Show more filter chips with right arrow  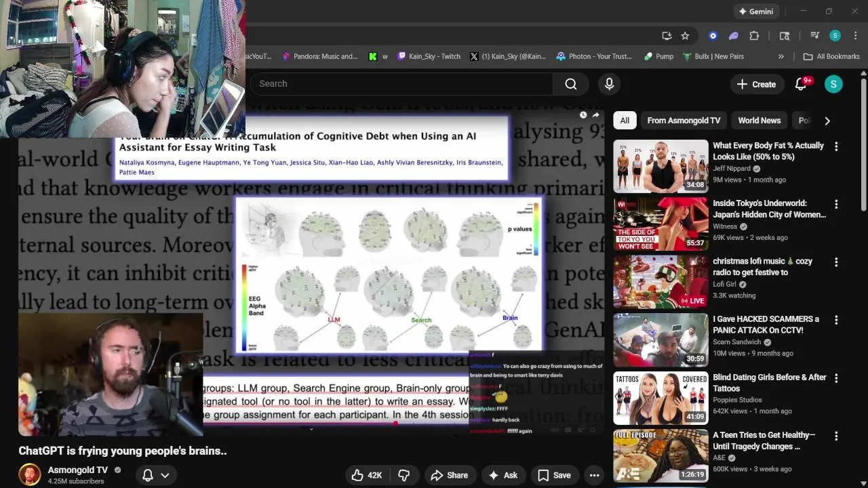click(x=827, y=121)
